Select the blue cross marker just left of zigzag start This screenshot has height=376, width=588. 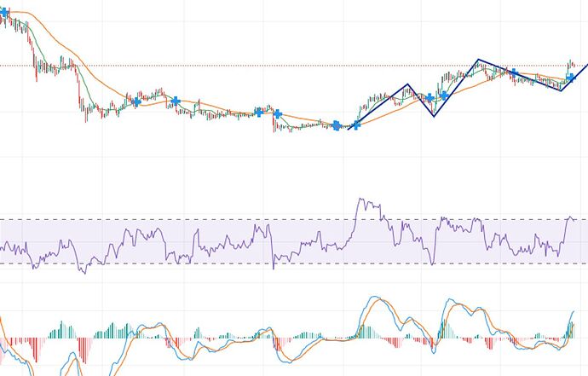[x=337, y=125]
